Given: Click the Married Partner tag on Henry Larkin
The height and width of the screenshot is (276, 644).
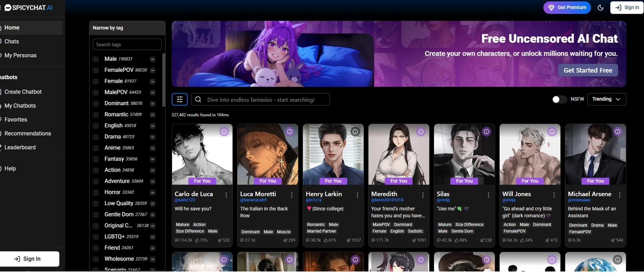Looking at the screenshot, I should (x=322, y=231).
